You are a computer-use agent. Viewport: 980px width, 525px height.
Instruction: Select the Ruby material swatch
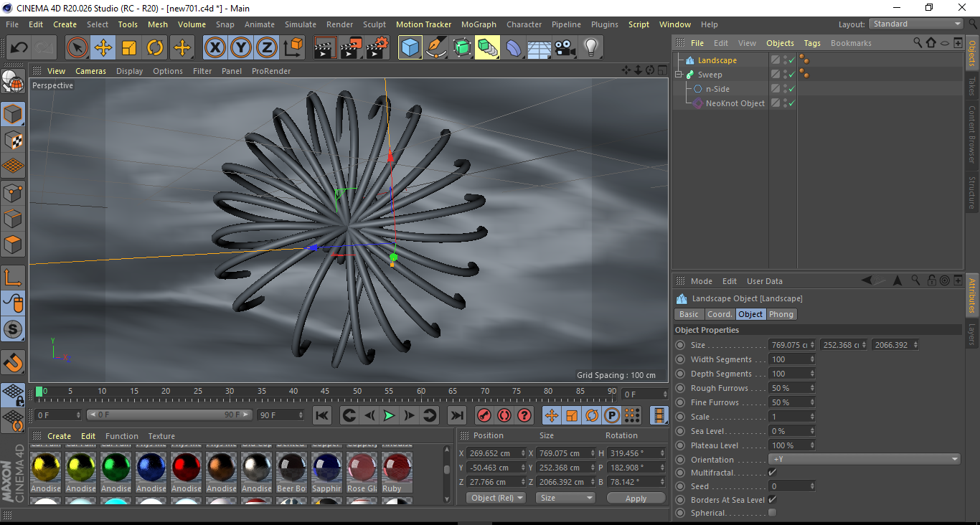point(397,468)
